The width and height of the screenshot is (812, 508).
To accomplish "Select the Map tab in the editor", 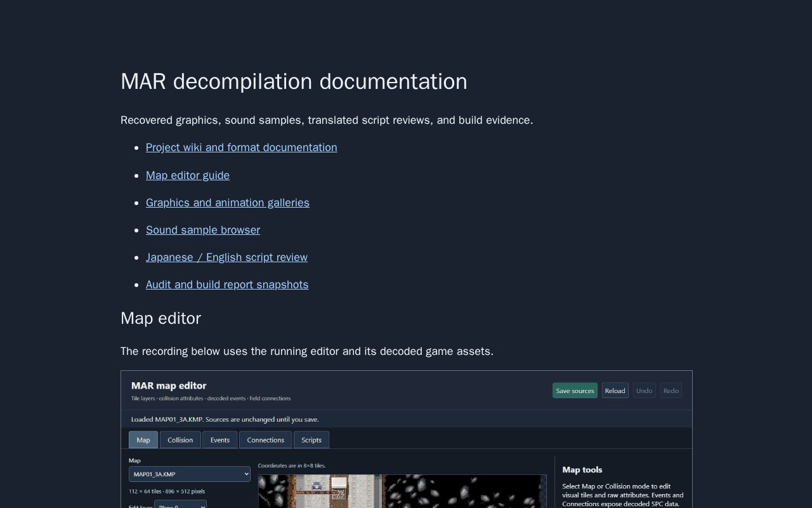I will click(143, 440).
